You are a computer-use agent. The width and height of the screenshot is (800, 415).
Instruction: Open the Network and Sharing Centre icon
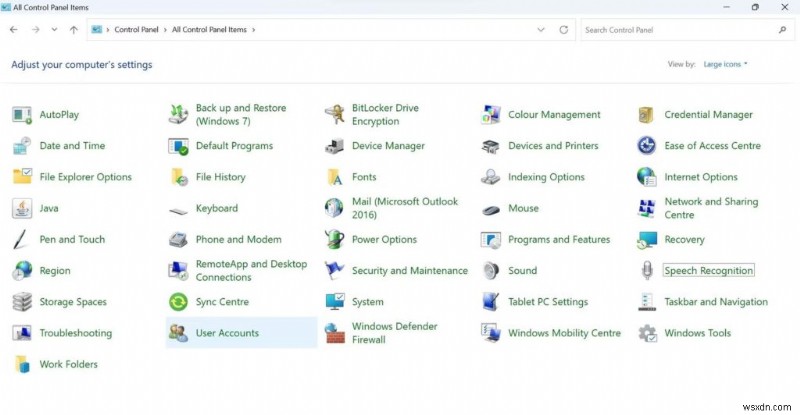646,208
